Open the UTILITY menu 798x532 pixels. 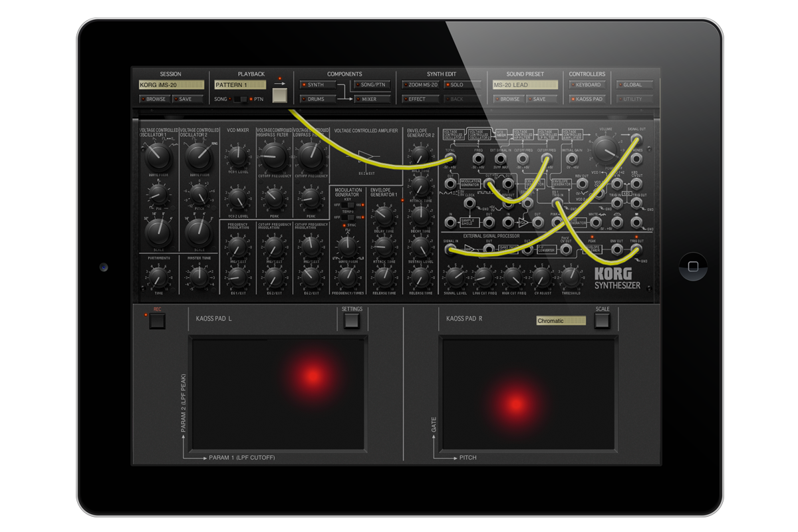(634, 99)
